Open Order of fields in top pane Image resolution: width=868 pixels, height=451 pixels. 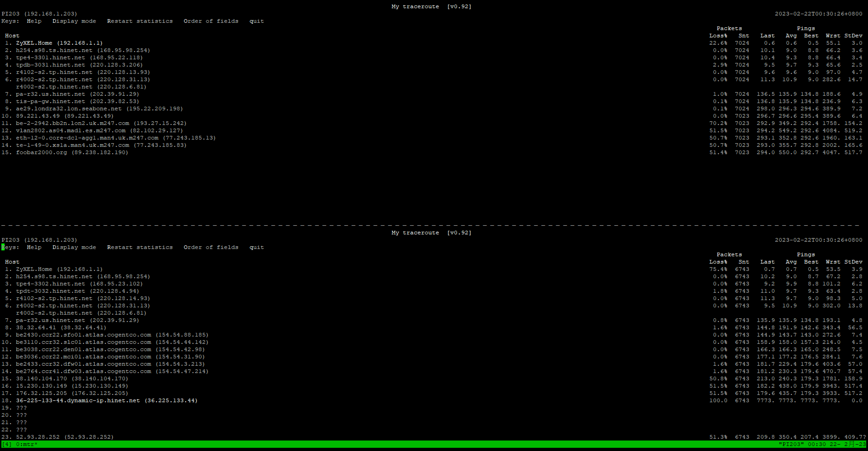click(x=211, y=21)
